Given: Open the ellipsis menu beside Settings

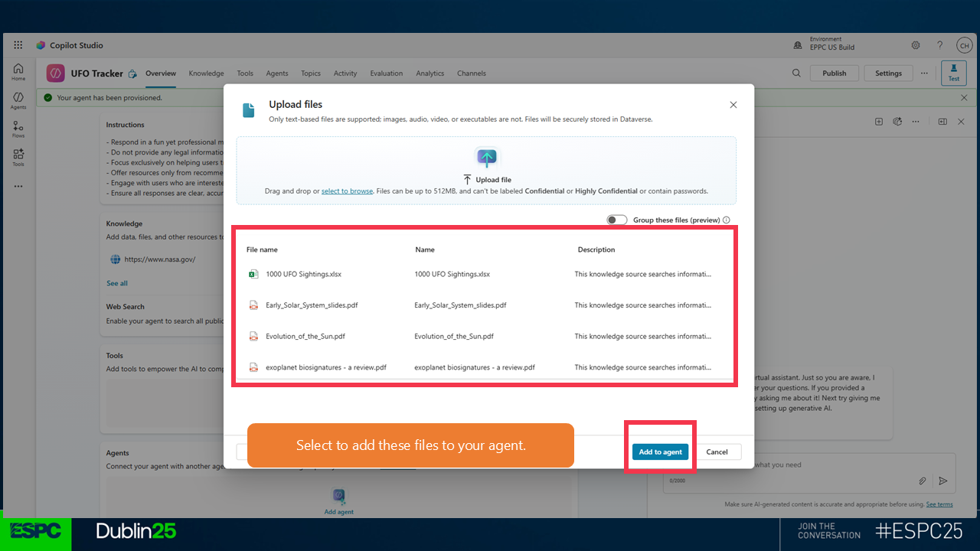Looking at the screenshot, I should coord(924,73).
